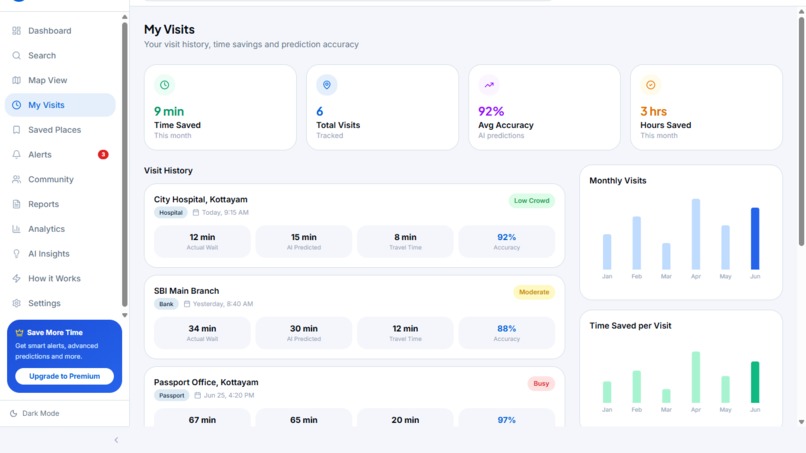Click the blue location pin icon on Total Visits card
The width and height of the screenshot is (806, 453).
(326, 85)
